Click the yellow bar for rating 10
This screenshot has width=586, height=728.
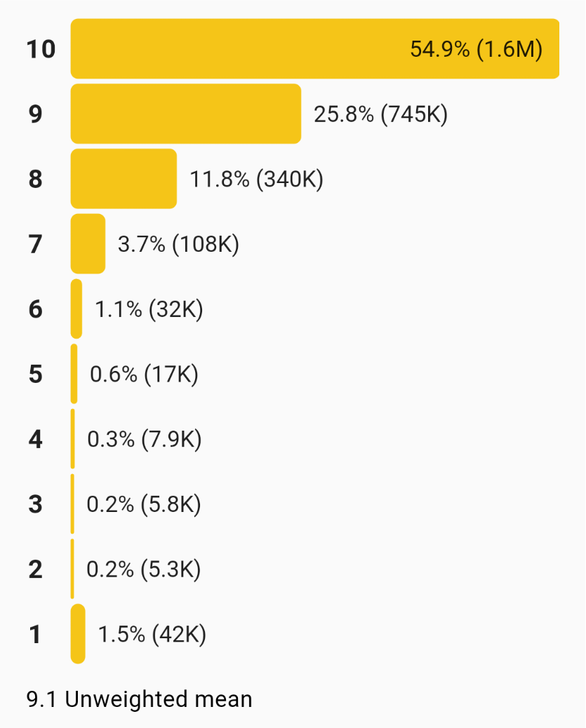click(239, 49)
